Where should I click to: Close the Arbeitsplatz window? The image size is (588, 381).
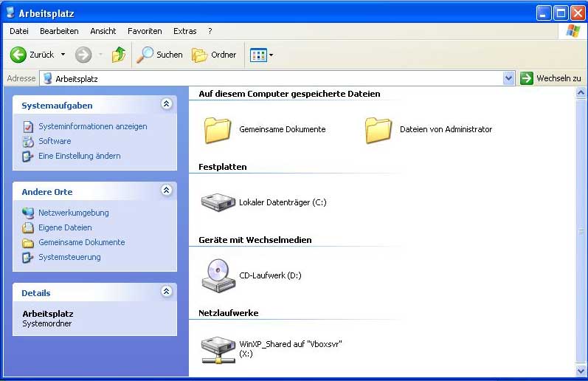578,13
